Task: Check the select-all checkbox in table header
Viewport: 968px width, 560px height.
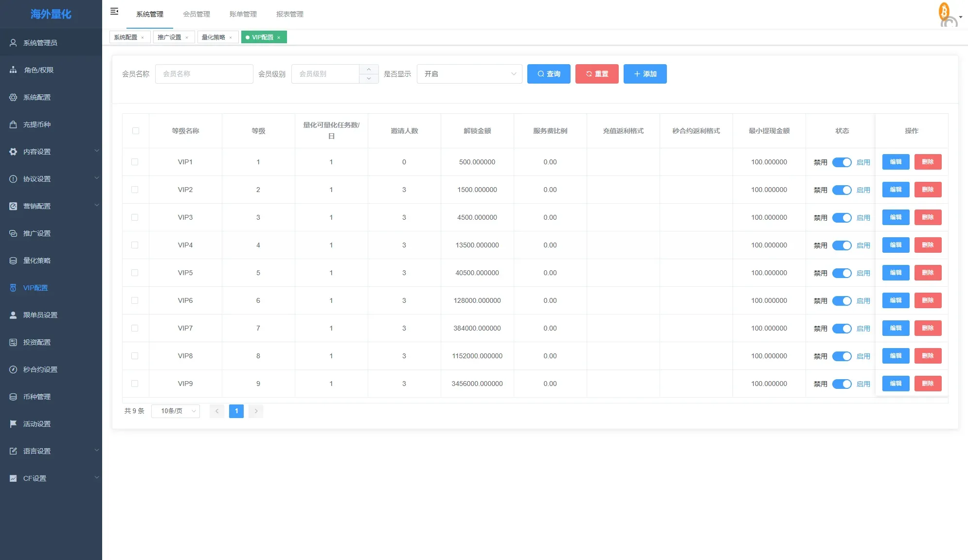Action: [x=136, y=131]
